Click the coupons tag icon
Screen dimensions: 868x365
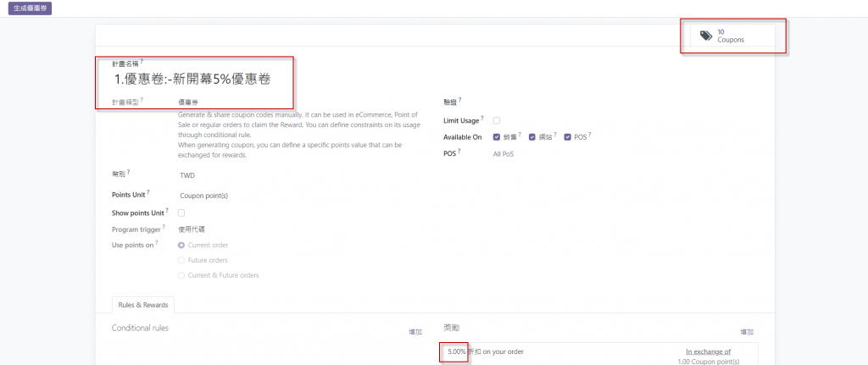(706, 36)
